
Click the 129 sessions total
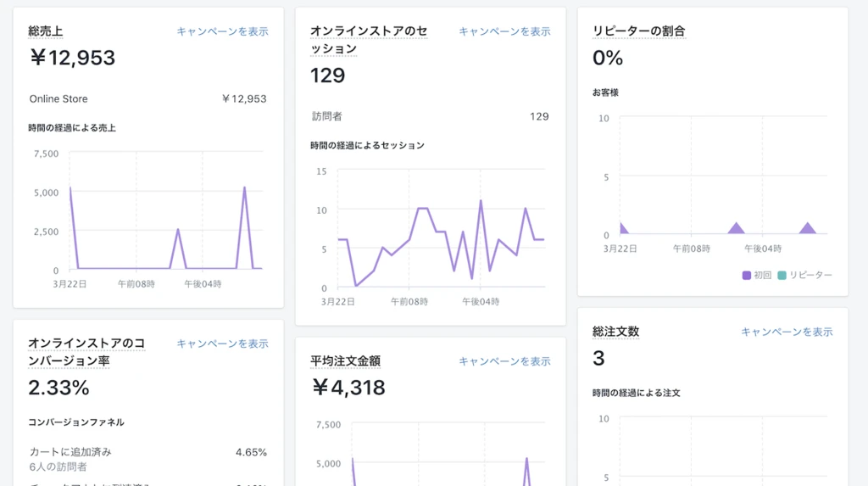(x=328, y=75)
